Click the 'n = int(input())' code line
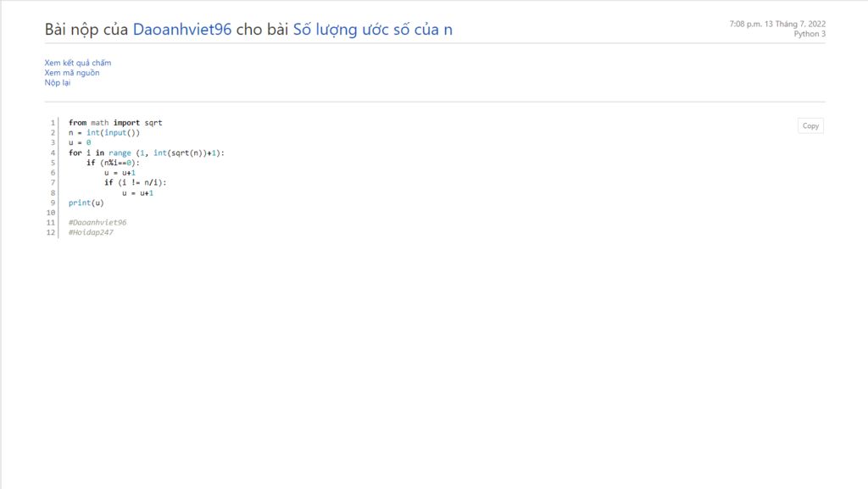The height and width of the screenshot is (489, 868). click(x=104, y=133)
